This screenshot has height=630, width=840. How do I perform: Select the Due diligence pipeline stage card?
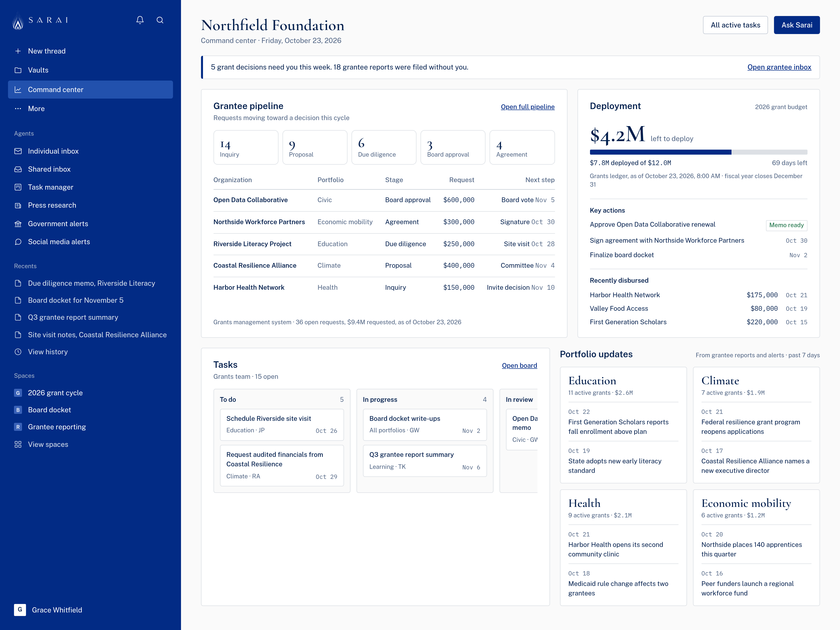click(383, 147)
